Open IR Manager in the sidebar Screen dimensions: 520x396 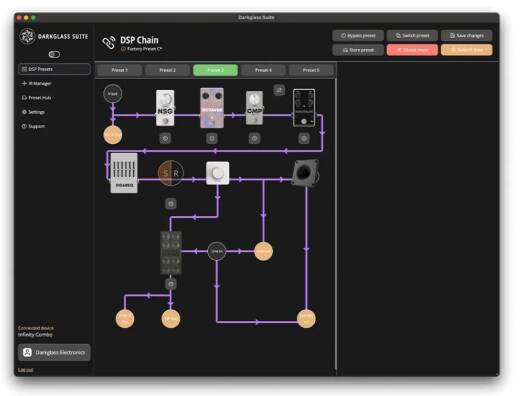(37, 83)
